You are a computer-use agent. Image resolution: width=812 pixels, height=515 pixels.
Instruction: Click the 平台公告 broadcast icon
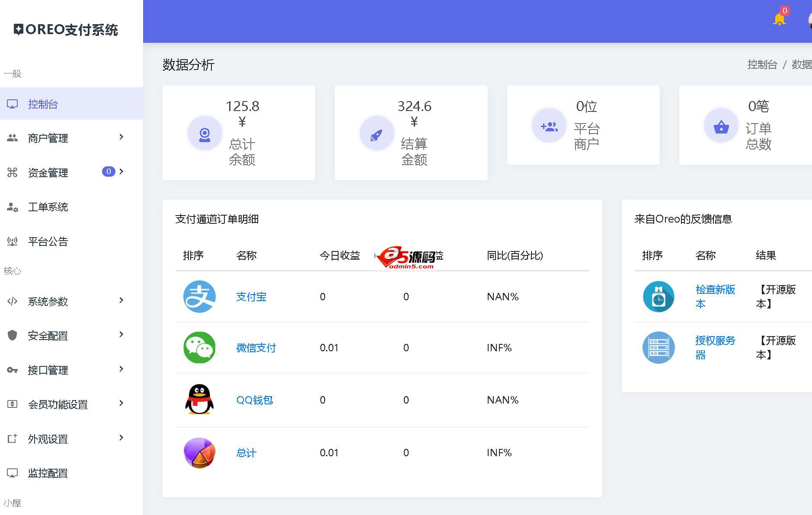(13, 241)
